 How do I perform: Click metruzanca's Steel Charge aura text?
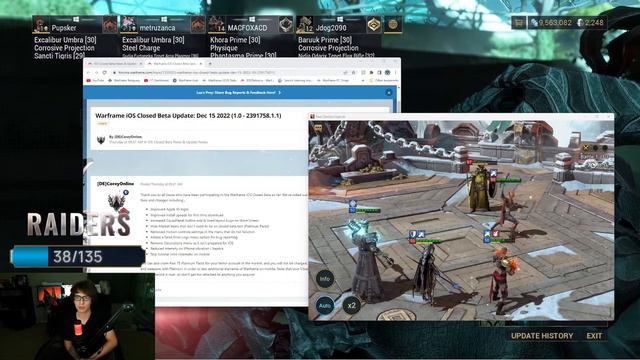pyautogui.click(x=141, y=48)
